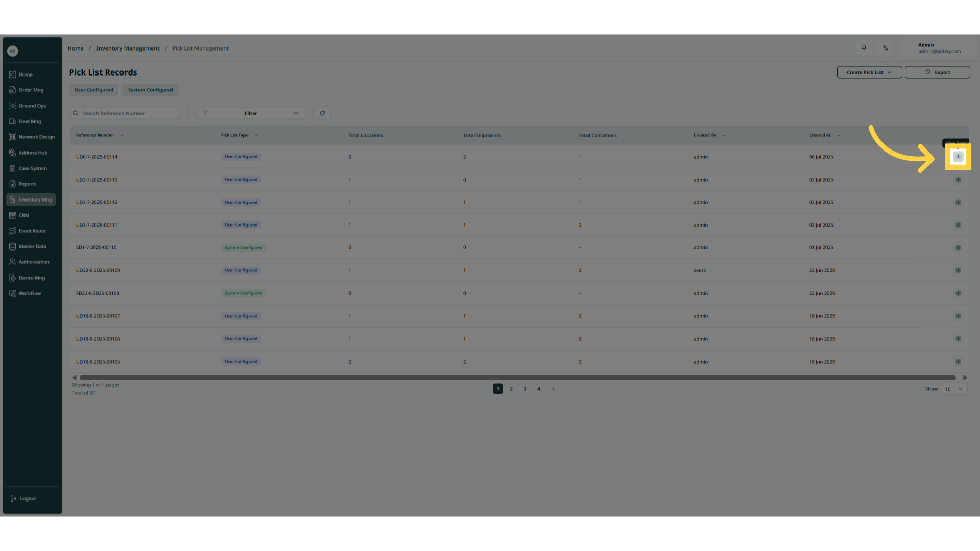Select the System Configured tab
Viewport: 980px width, 551px height.
click(151, 90)
